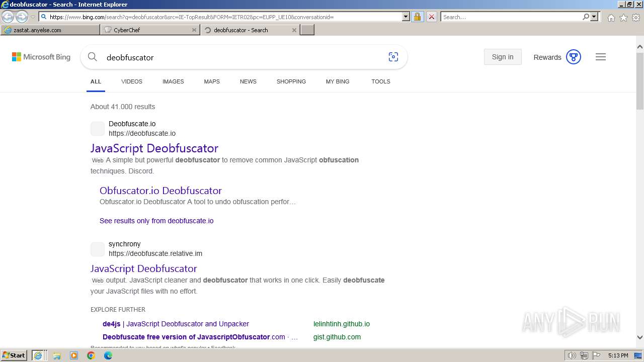Open the Bing hamburger menu
Image resolution: width=644 pixels, height=362 pixels.
click(601, 57)
